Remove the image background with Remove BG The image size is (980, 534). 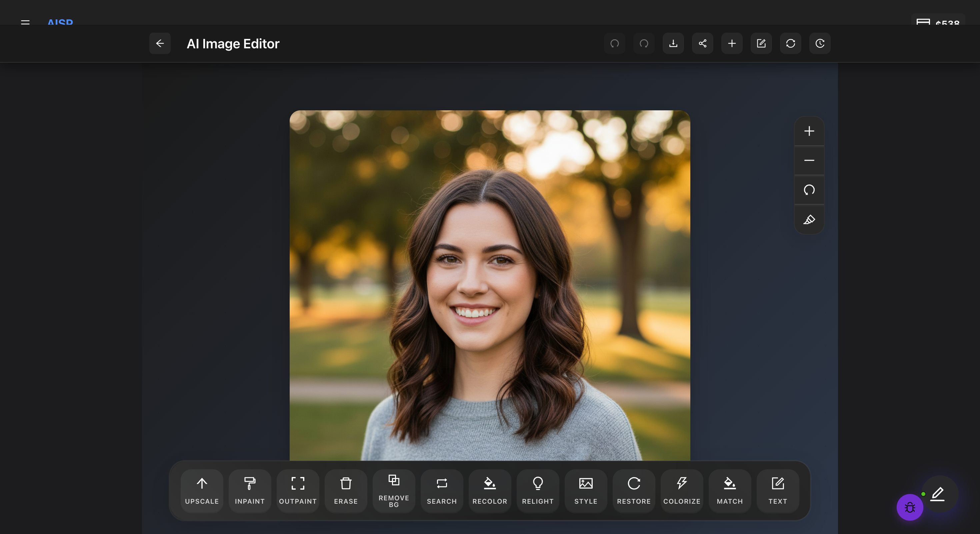(394, 491)
